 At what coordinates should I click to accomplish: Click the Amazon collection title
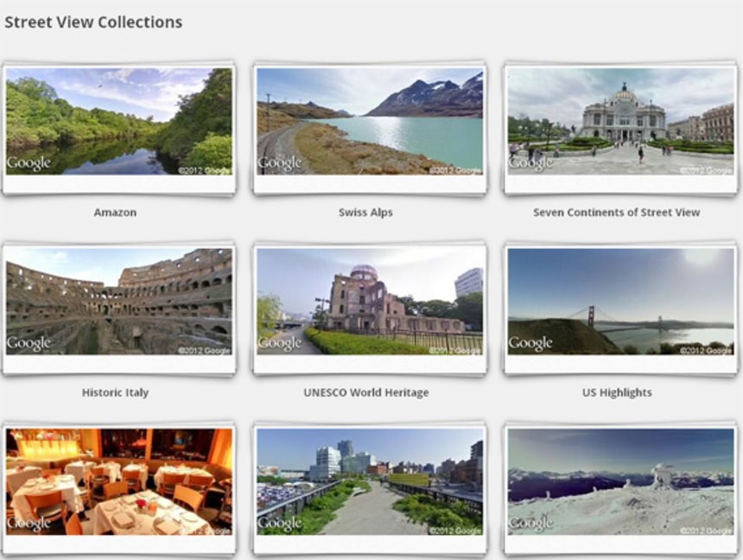click(115, 213)
